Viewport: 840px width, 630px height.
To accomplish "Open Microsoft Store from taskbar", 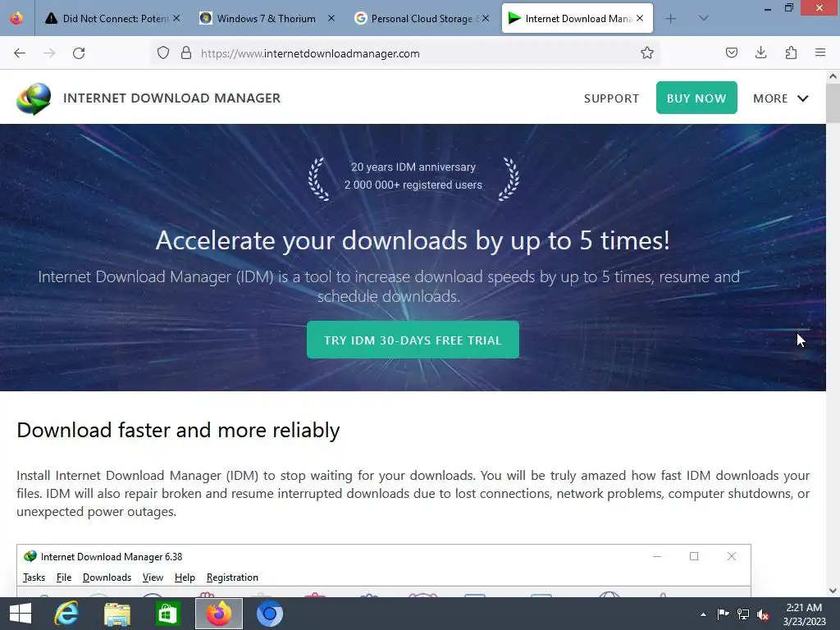I will point(167,614).
